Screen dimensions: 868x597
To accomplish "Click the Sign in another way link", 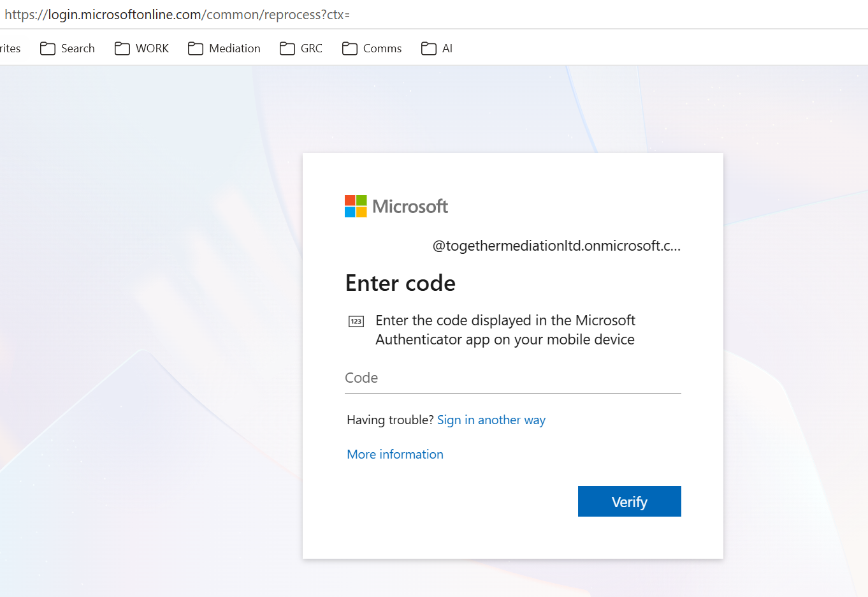I will pyautogui.click(x=491, y=420).
